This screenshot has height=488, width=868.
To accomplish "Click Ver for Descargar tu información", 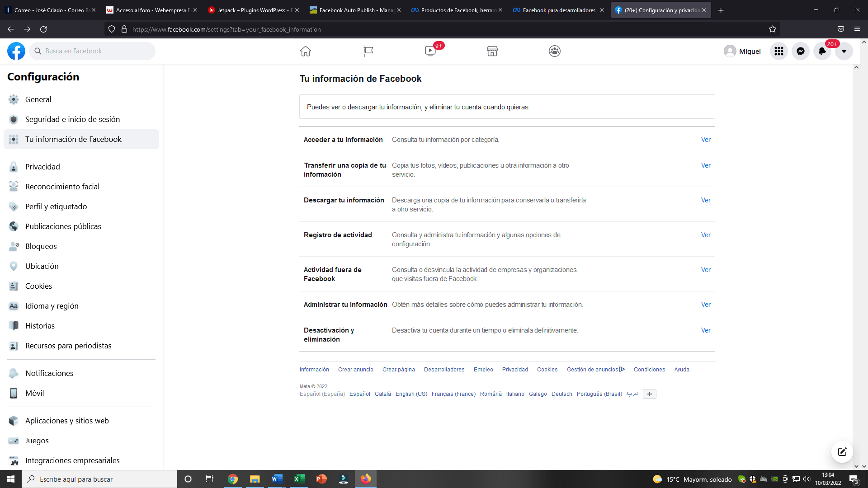I will (x=706, y=200).
